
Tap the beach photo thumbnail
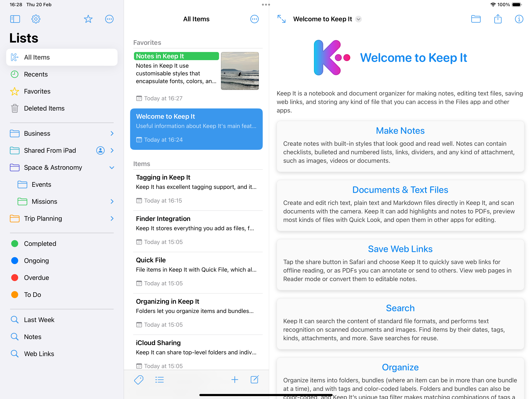(x=240, y=71)
